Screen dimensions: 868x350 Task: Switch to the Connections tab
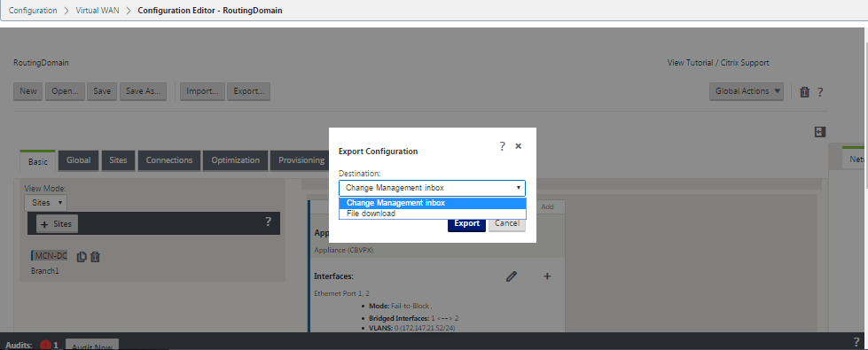click(x=168, y=160)
